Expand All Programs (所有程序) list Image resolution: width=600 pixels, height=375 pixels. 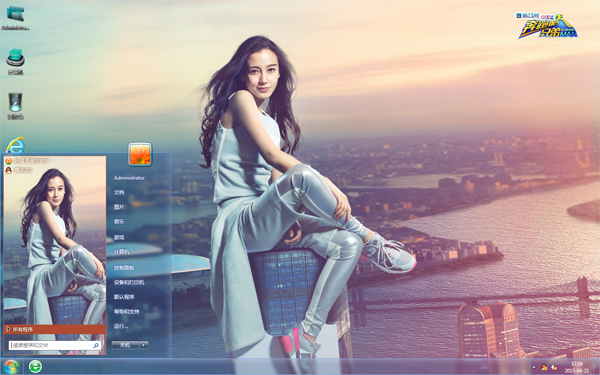(x=55, y=329)
